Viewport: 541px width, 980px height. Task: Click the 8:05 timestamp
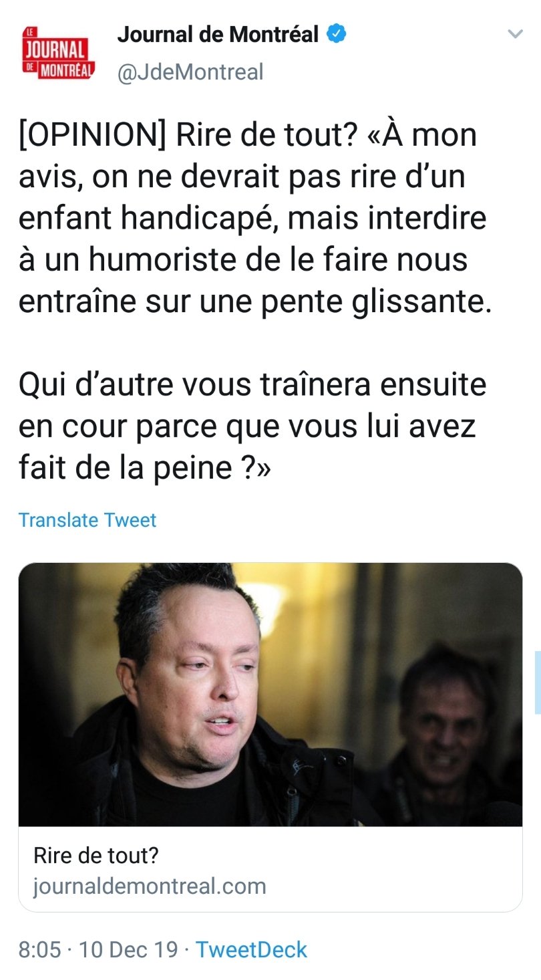pos(39,950)
